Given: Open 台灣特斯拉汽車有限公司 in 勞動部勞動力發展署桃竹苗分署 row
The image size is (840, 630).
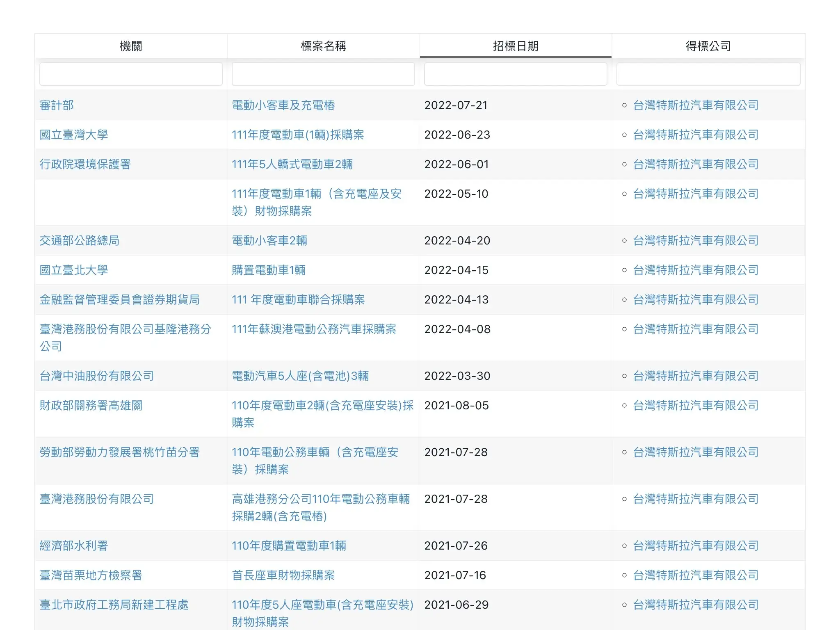Looking at the screenshot, I should coord(696,452).
